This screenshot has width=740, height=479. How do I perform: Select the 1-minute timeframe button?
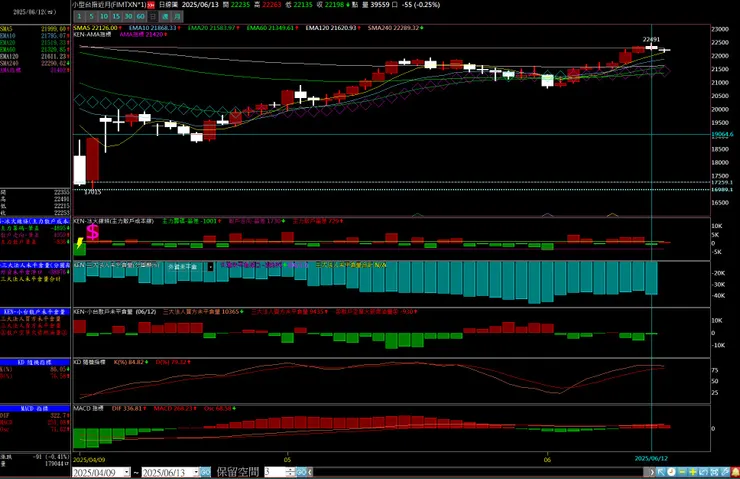[x=79, y=17]
